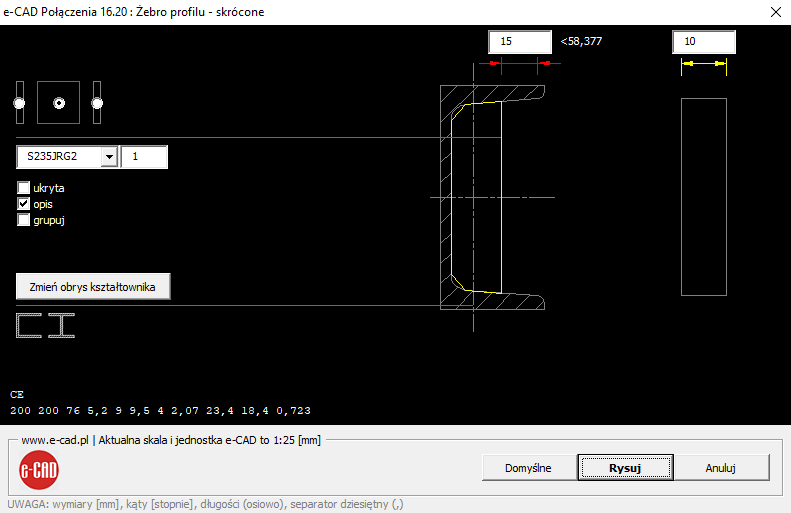Click Zmień obrys kształtownika button
This screenshot has height=513, width=791.
(93, 287)
